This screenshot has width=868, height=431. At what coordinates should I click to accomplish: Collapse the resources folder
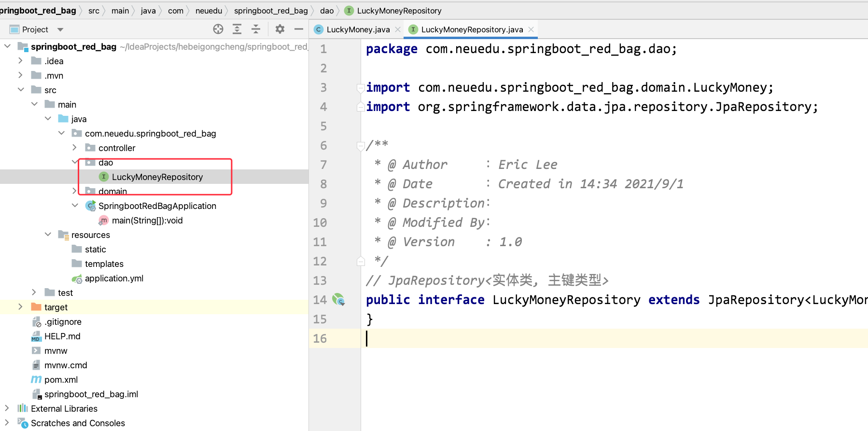tap(47, 235)
